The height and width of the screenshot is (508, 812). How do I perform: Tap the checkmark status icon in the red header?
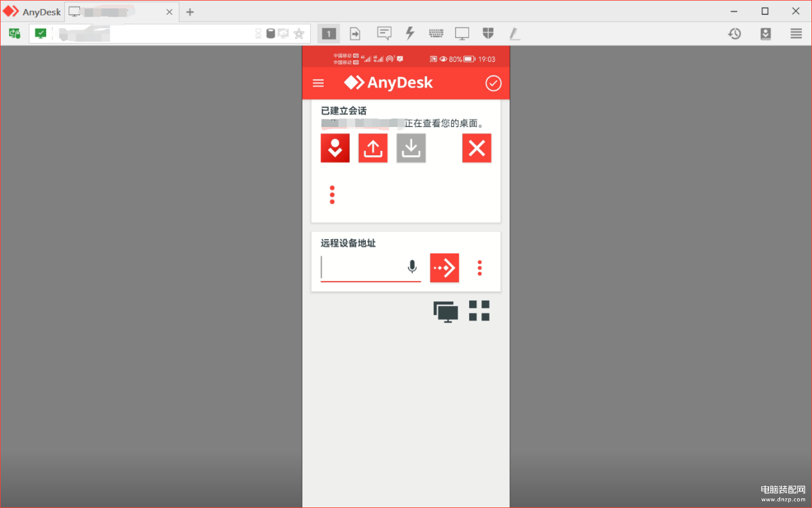[493, 83]
